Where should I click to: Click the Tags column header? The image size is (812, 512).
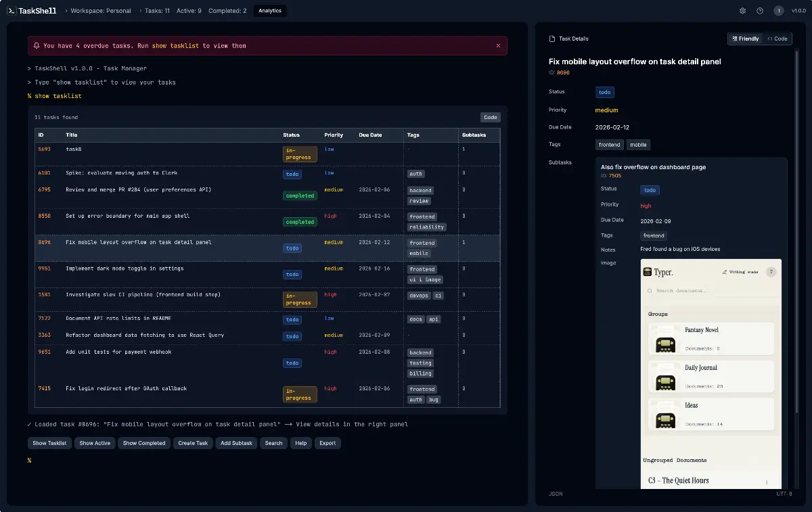[413, 135]
